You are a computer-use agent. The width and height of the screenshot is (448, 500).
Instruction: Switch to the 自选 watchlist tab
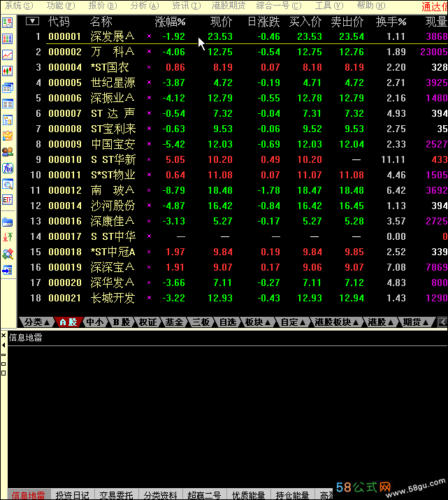coord(228,322)
